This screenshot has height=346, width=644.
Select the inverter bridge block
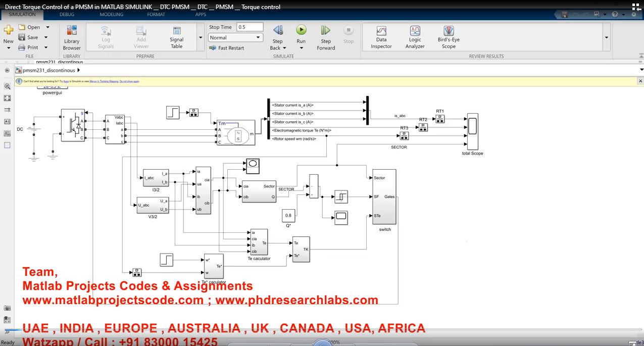click(73, 125)
